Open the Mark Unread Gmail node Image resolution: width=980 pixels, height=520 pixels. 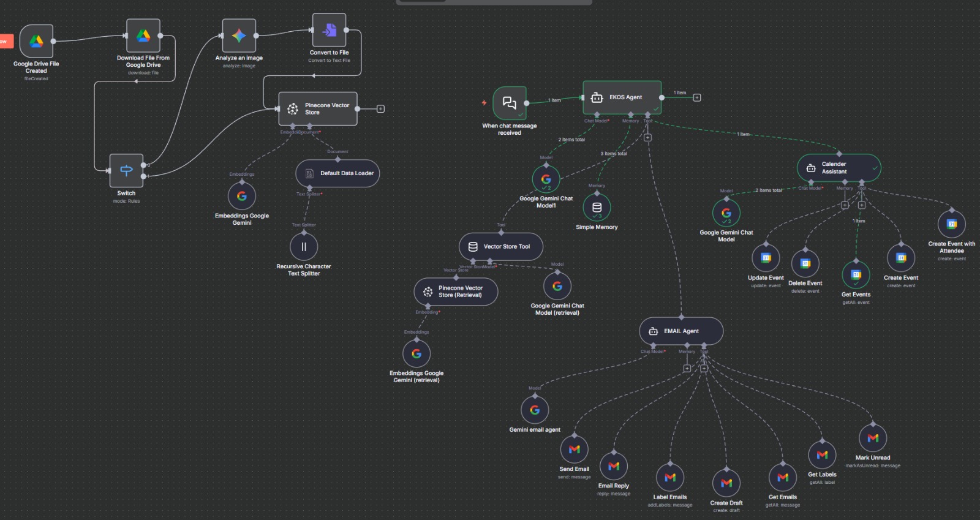pyautogui.click(x=873, y=438)
